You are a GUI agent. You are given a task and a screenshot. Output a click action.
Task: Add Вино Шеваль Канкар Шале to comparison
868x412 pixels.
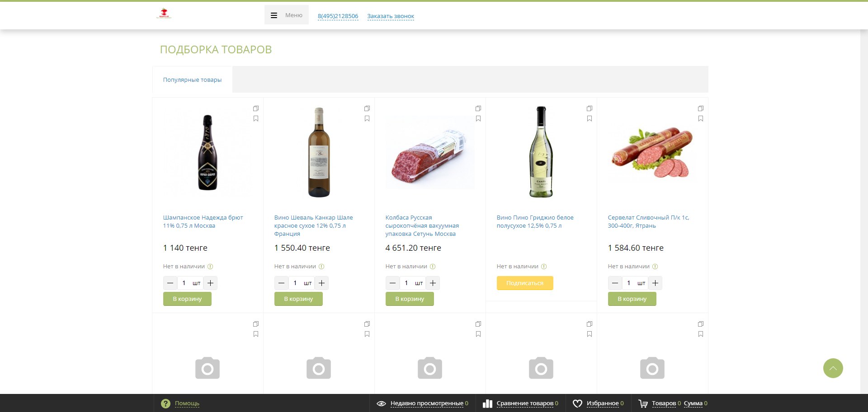[367, 108]
